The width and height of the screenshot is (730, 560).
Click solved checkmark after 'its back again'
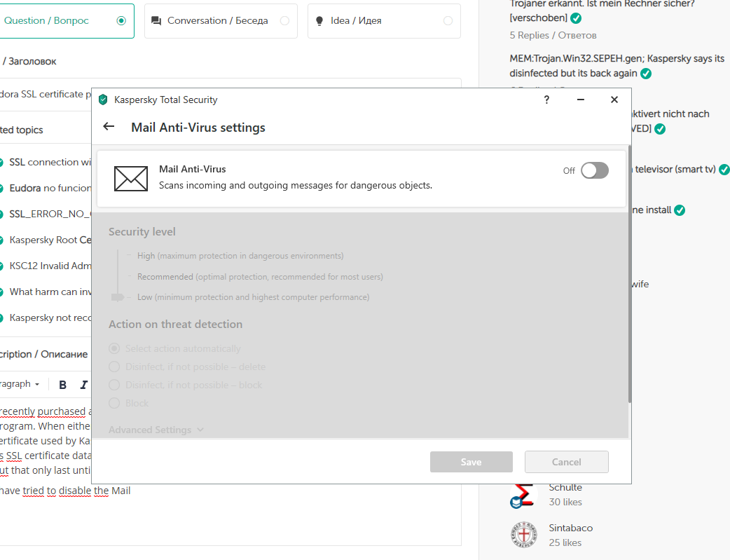(x=646, y=74)
